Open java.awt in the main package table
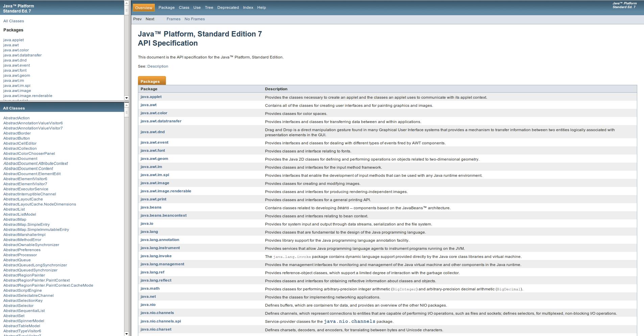This screenshot has width=644, height=336. [148, 105]
